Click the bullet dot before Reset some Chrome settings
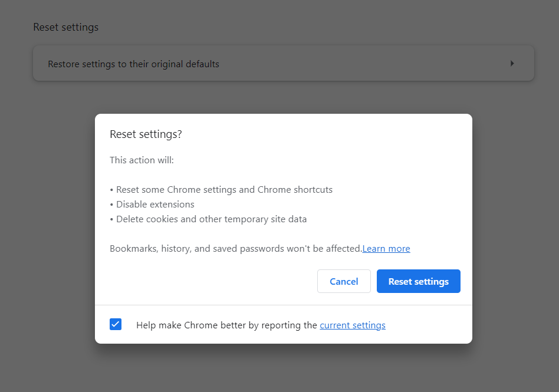Image resolution: width=559 pixels, height=392 pixels. (x=112, y=190)
